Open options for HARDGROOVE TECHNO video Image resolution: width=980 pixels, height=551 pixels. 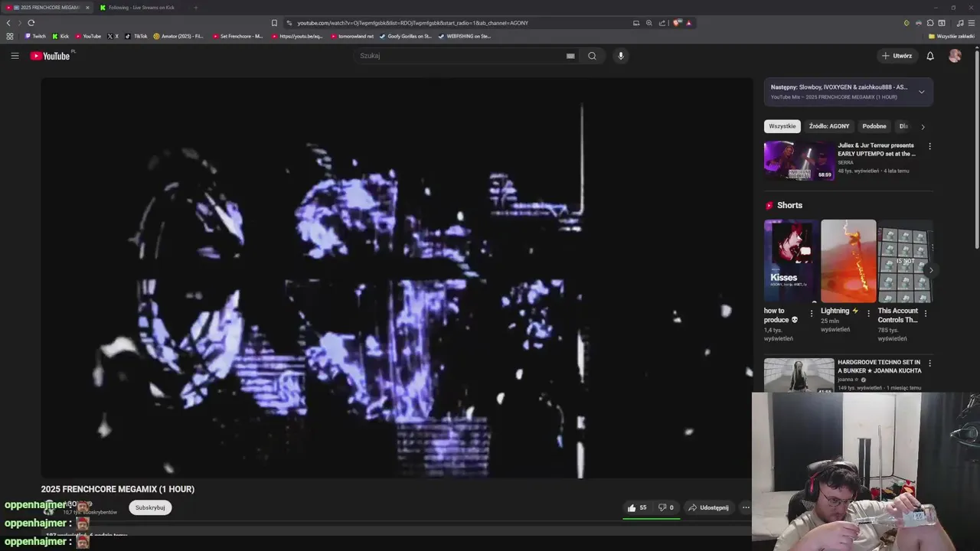[929, 364]
